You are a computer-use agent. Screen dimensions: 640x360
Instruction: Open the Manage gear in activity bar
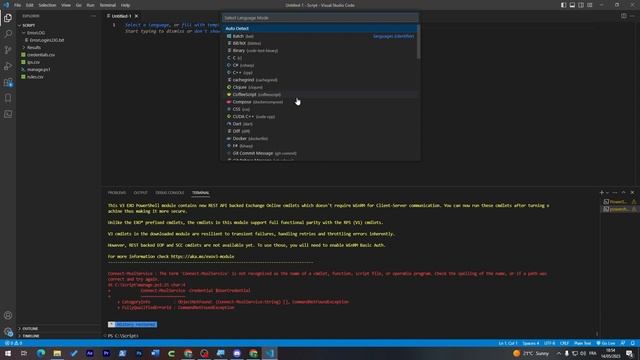click(x=8, y=331)
